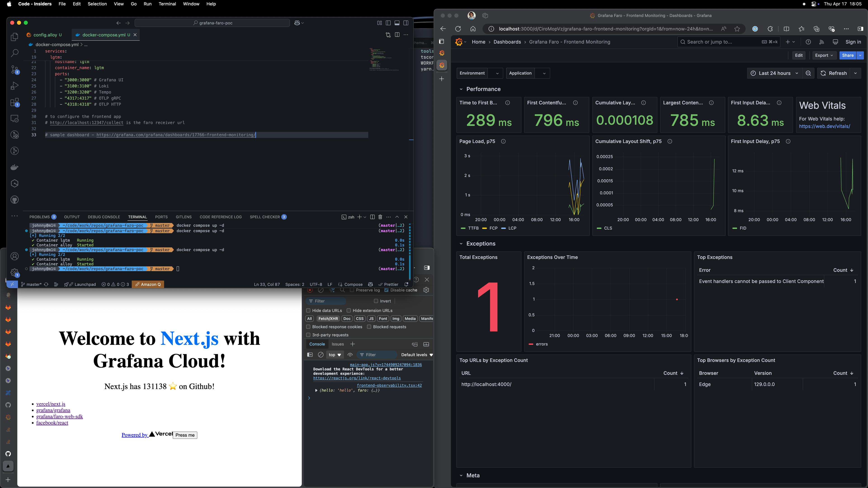Uncheck Disable cache checkbox
The height and width of the screenshot is (488, 868).
tap(387, 290)
